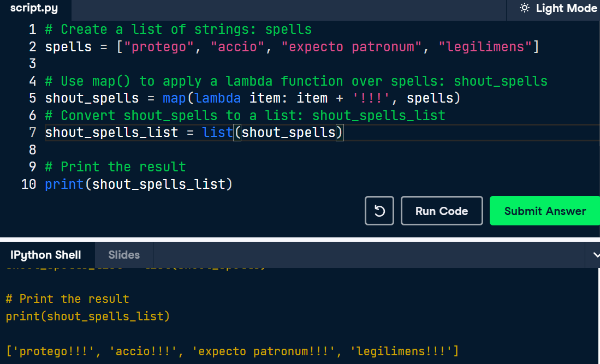Click the "expecto patronum" string in line 2
Image resolution: width=600 pixels, height=364 pixels.
(x=351, y=46)
